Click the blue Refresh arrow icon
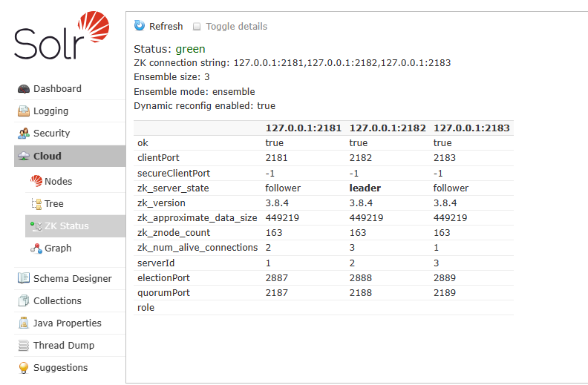The image size is (588, 385). point(140,26)
